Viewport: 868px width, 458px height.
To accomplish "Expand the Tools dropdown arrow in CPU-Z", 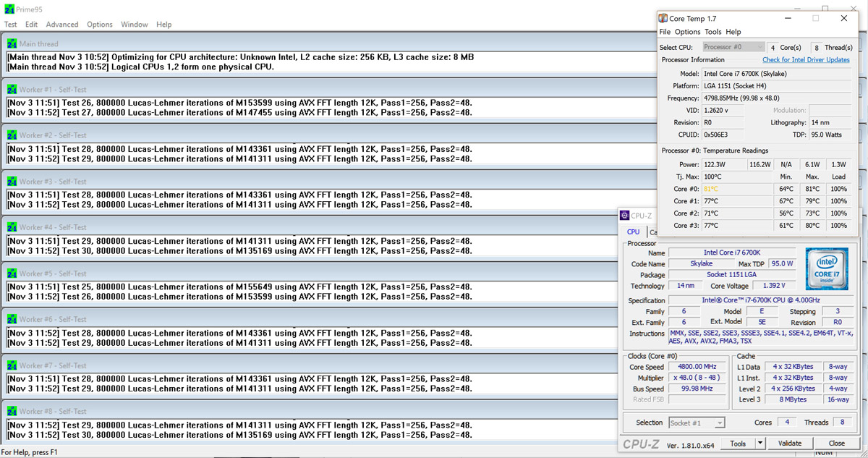I will [759, 443].
